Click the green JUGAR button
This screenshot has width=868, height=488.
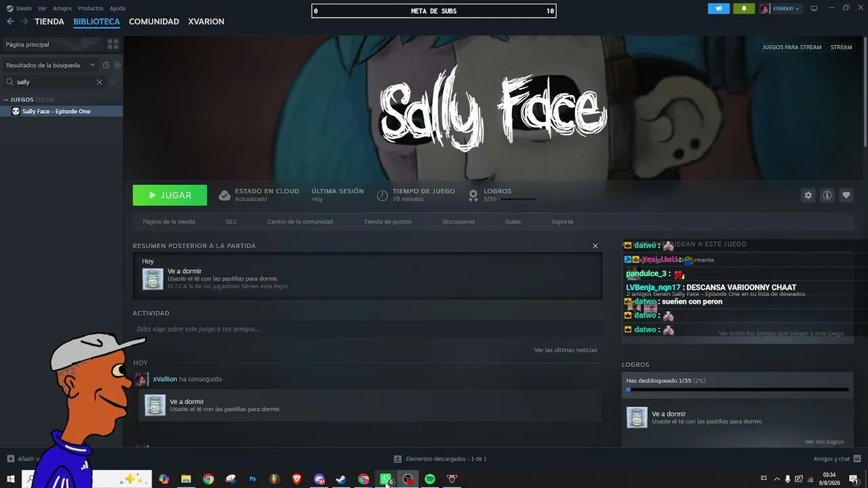pos(170,195)
